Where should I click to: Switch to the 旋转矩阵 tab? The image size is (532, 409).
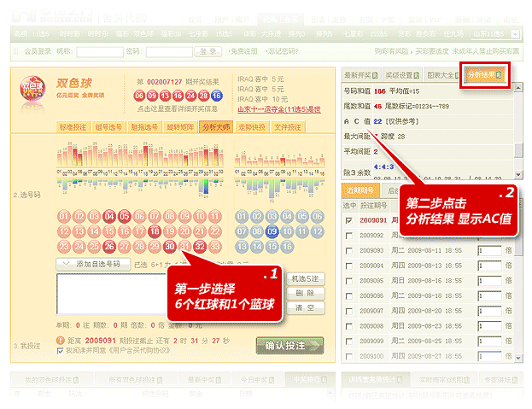coord(180,127)
